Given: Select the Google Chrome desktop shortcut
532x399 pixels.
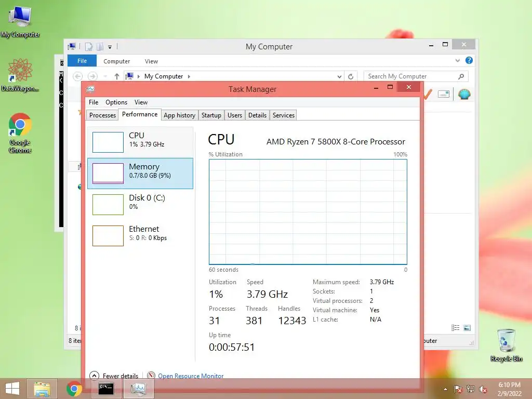Looking at the screenshot, I should pos(20,133).
